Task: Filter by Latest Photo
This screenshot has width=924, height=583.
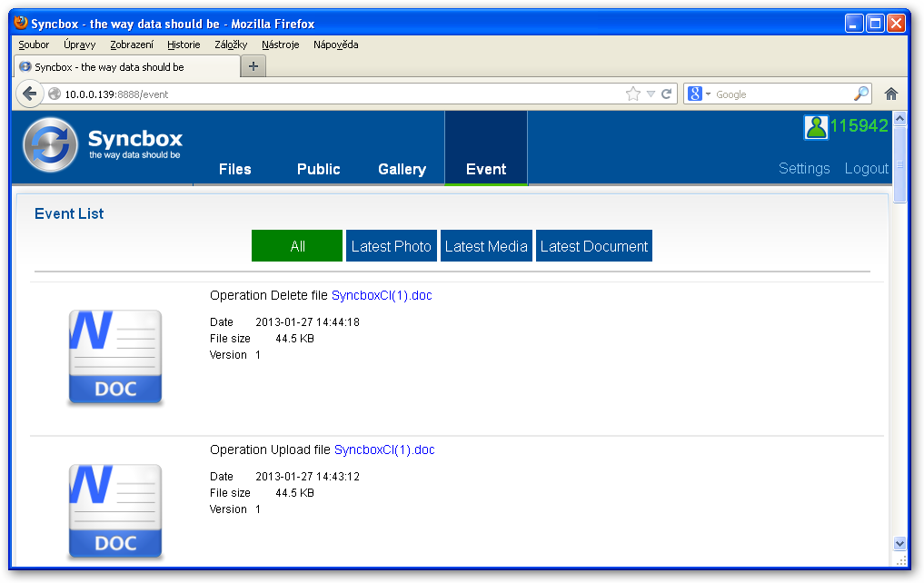Action: [x=392, y=245]
